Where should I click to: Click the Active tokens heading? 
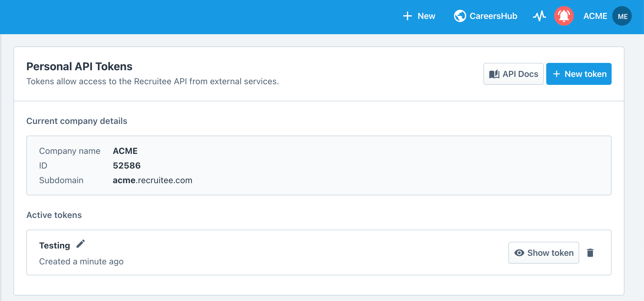(x=54, y=215)
